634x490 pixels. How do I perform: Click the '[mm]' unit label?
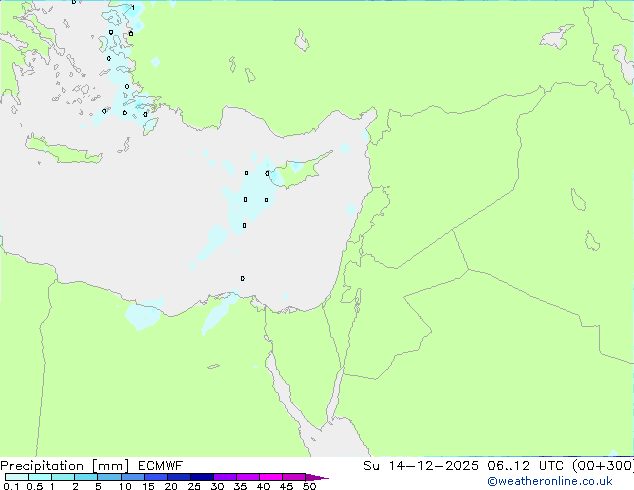coord(110,466)
